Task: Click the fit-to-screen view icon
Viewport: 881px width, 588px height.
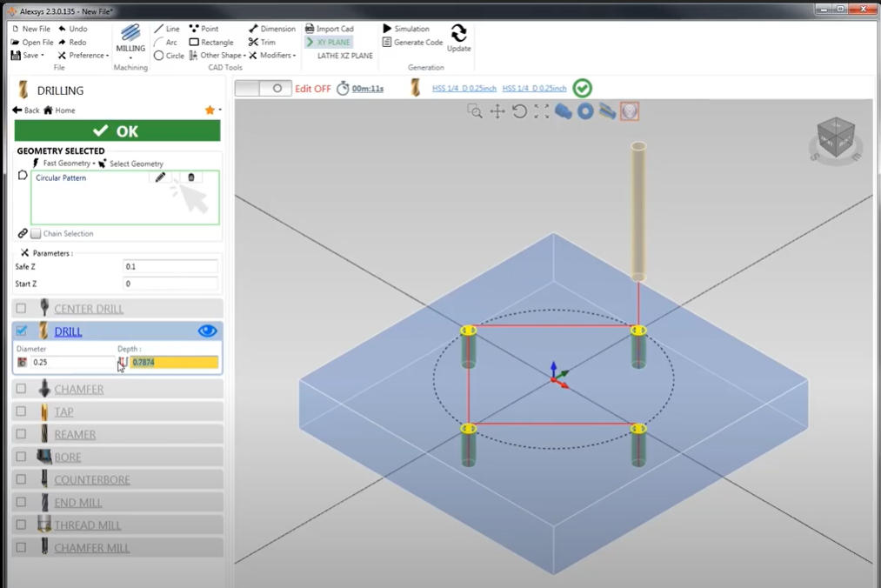Action: click(x=542, y=111)
